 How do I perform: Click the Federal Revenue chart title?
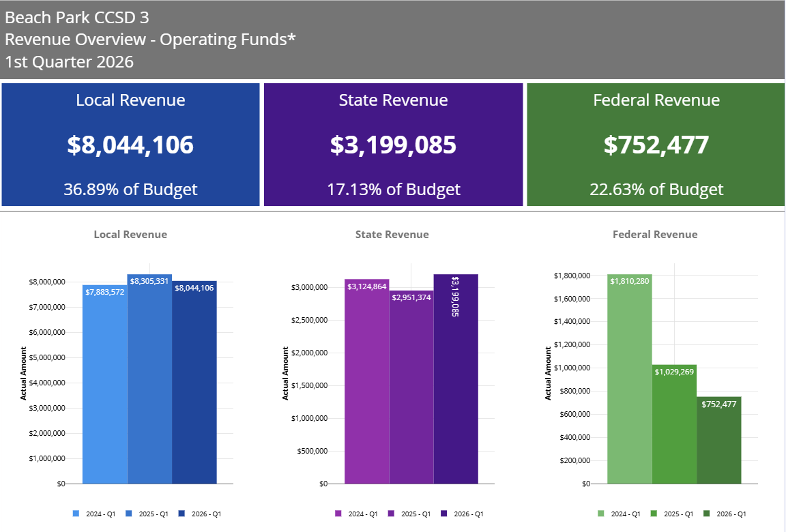[x=655, y=234]
